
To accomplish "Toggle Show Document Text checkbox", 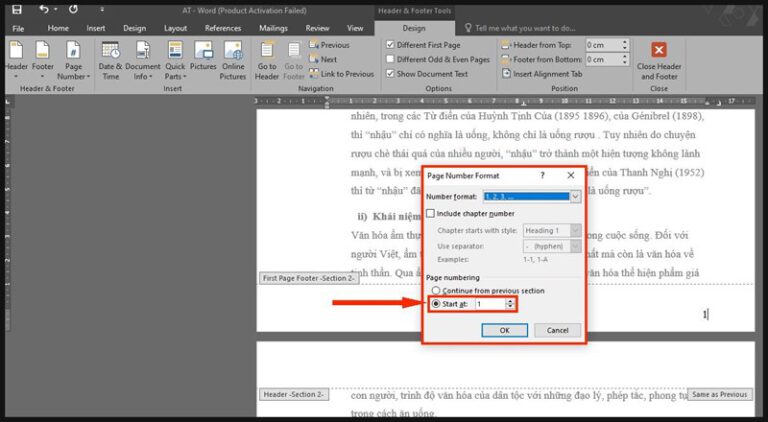I will pos(390,74).
